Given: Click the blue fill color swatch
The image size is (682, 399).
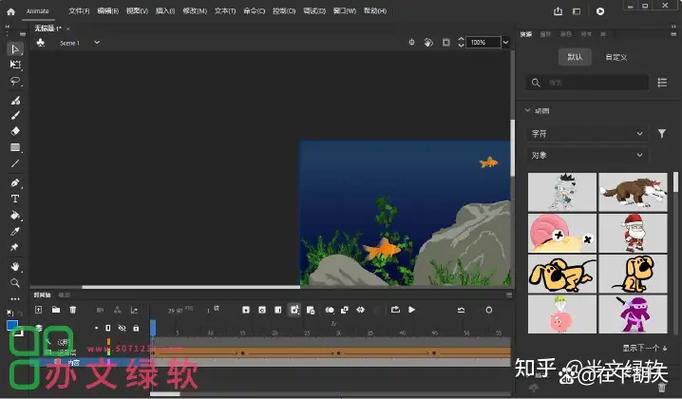Looking at the screenshot, I should [x=12, y=325].
